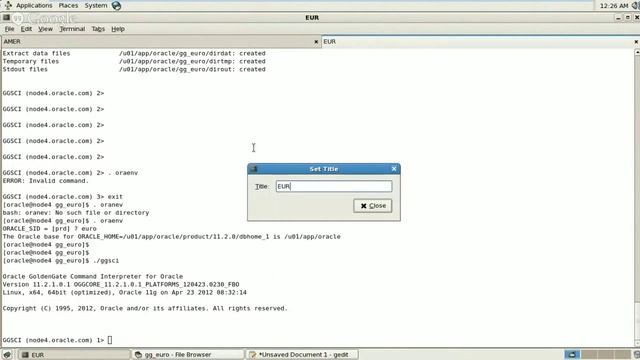Click the 'Linux, x64, 64bit (optimized)' line

pos(124,292)
